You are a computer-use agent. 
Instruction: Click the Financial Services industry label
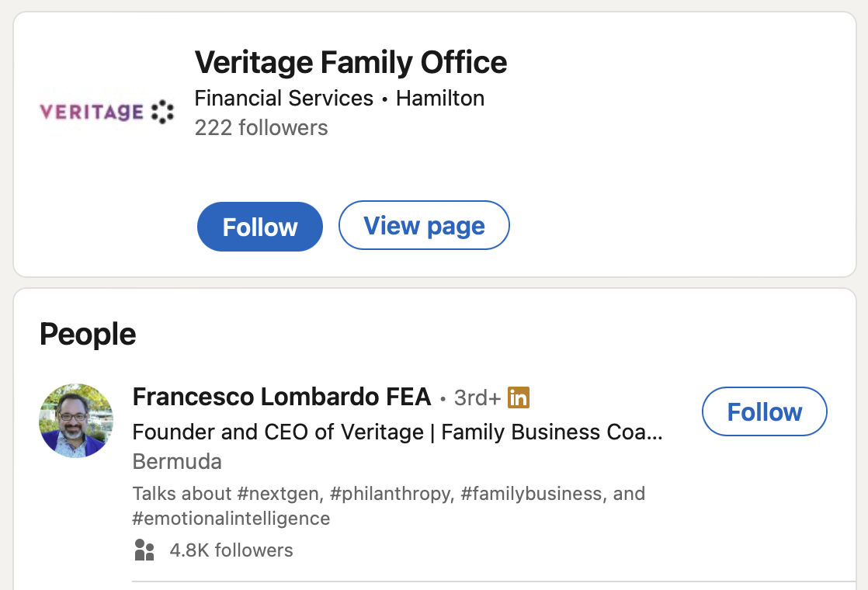click(x=284, y=98)
